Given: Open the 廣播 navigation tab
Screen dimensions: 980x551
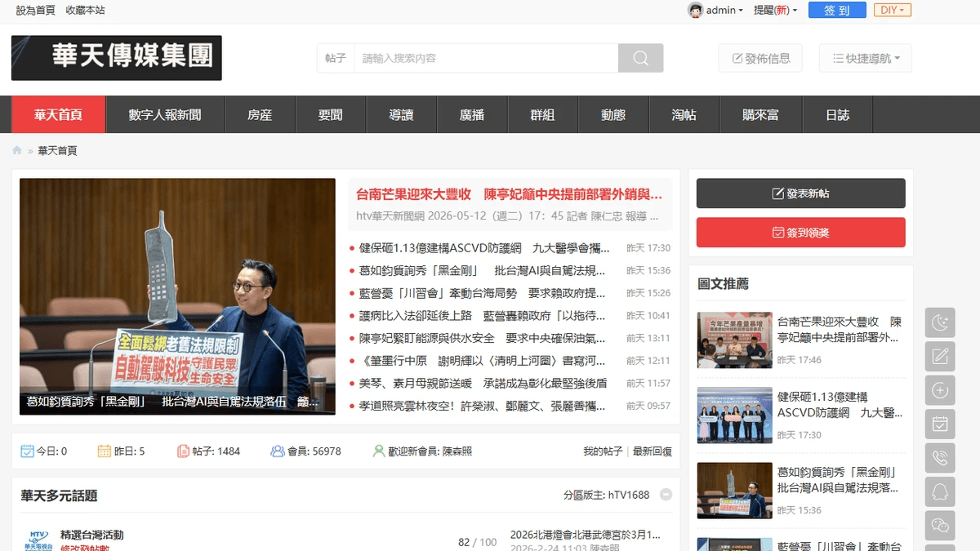Looking at the screenshot, I should 472,114.
